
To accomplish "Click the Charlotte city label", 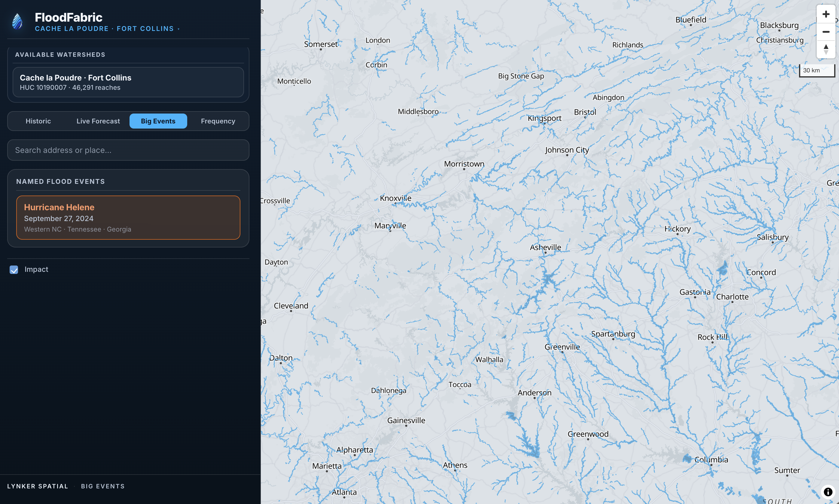I will pyautogui.click(x=732, y=296).
